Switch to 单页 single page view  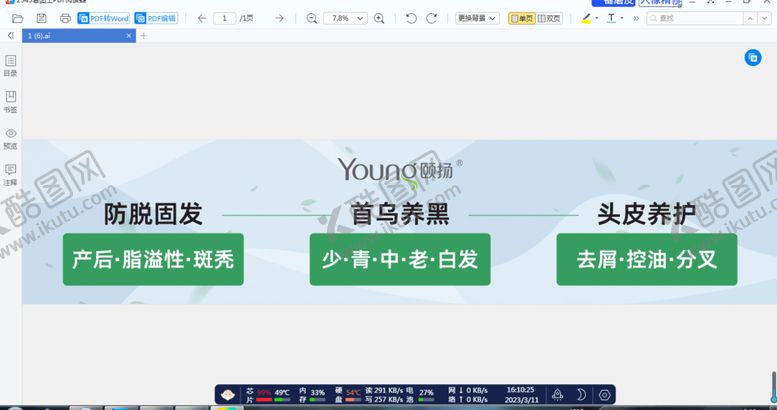click(x=521, y=18)
